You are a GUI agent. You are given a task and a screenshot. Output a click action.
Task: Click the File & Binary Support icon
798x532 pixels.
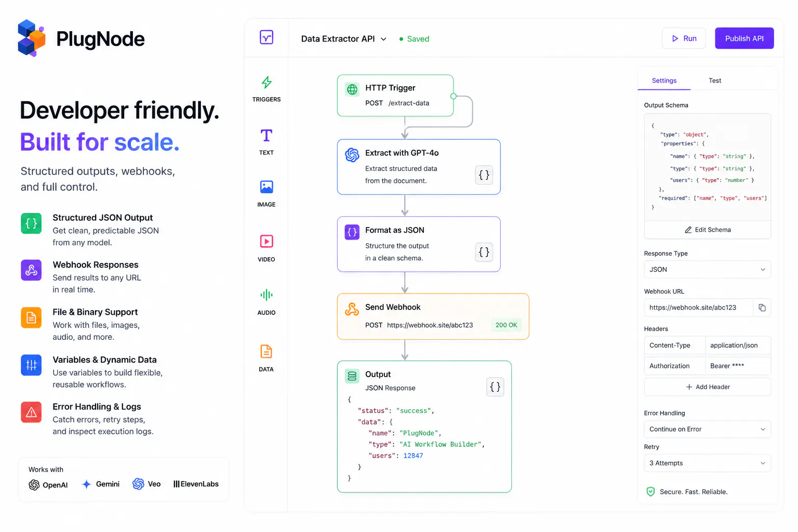(x=31, y=317)
